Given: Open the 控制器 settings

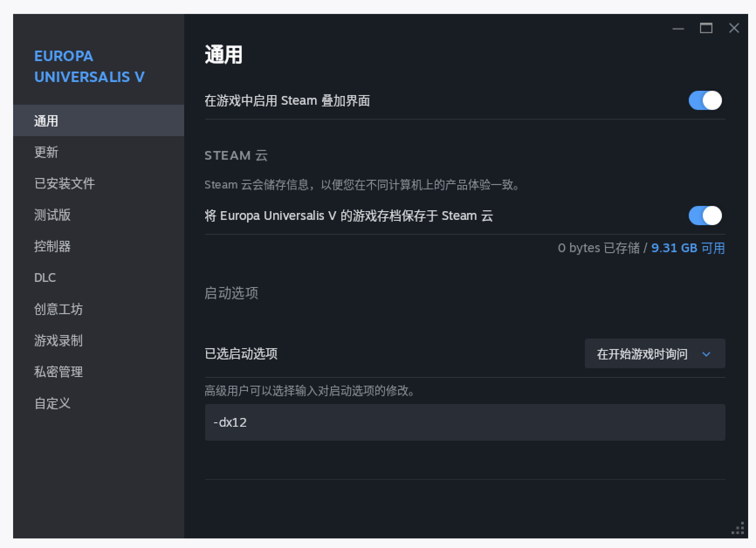Looking at the screenshot, I should coord(52,246).
